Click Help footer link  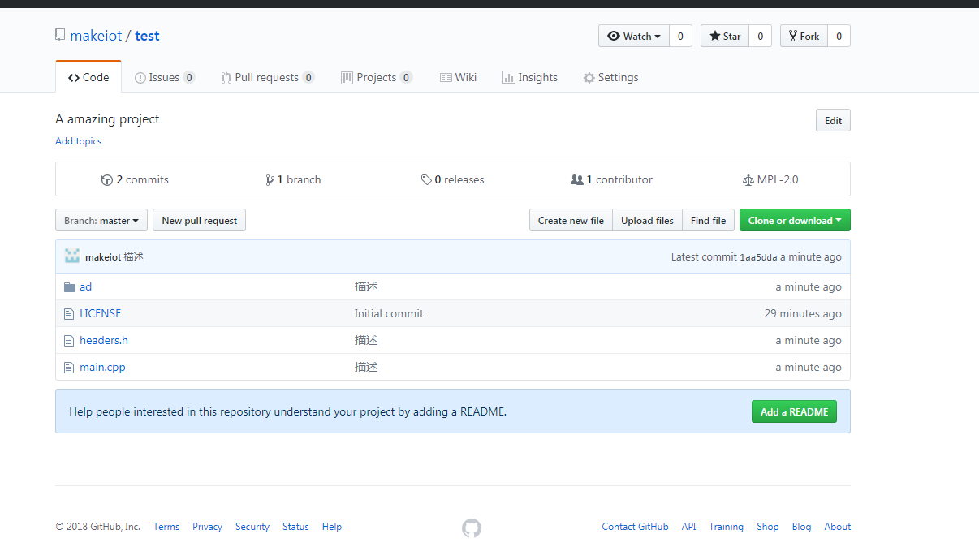(332, 527)
